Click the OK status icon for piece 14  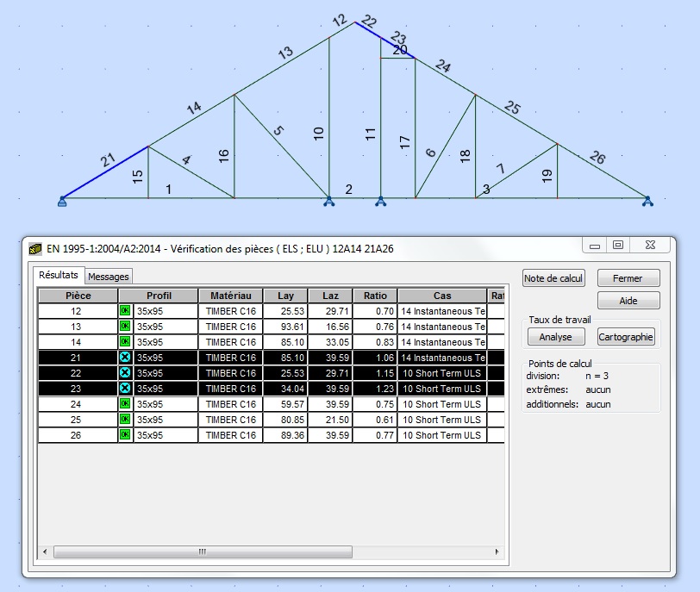(125, 342)
